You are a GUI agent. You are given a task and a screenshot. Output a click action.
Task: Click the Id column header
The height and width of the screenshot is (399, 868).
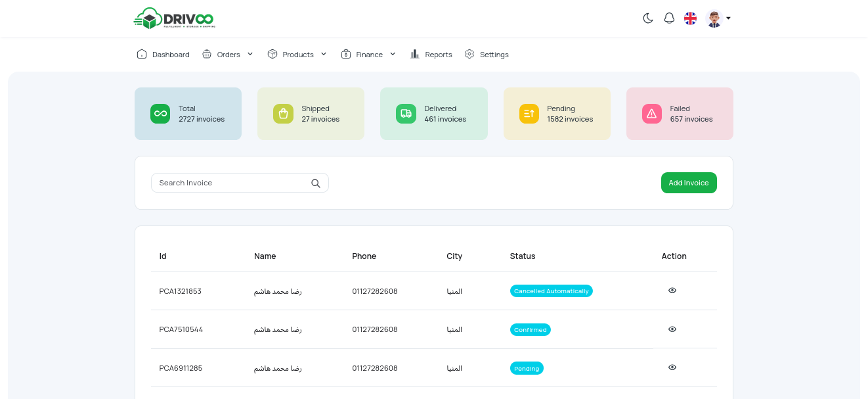pos(163,256)
